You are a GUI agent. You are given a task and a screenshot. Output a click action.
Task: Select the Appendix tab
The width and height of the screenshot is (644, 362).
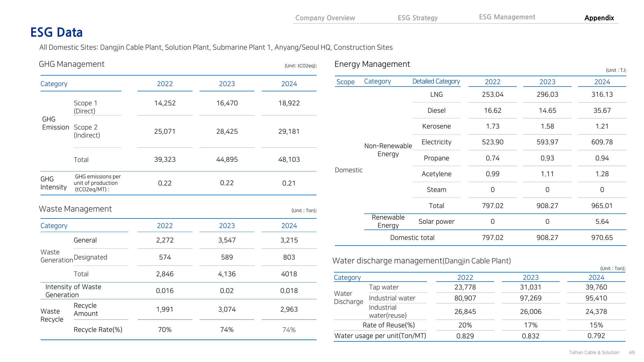pyautogui.click(x=599, y=18)
